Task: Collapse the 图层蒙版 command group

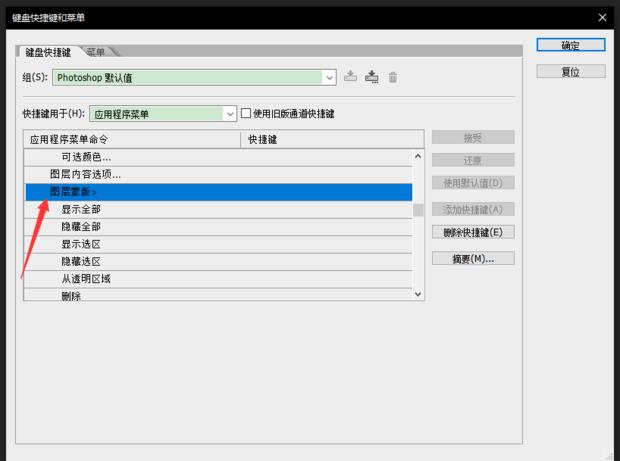Action: (94, 192)
